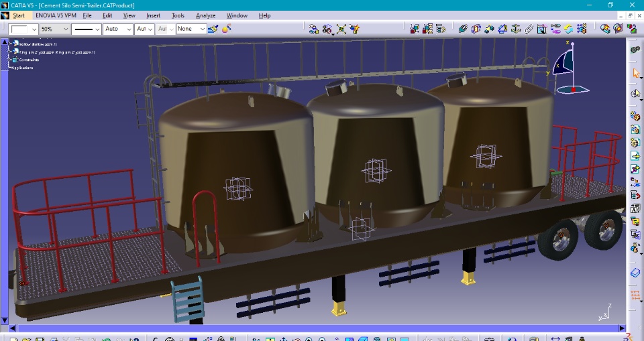The image size is (644, 341).
Task: Open the line type dropdown
Action: pos(97,29)
